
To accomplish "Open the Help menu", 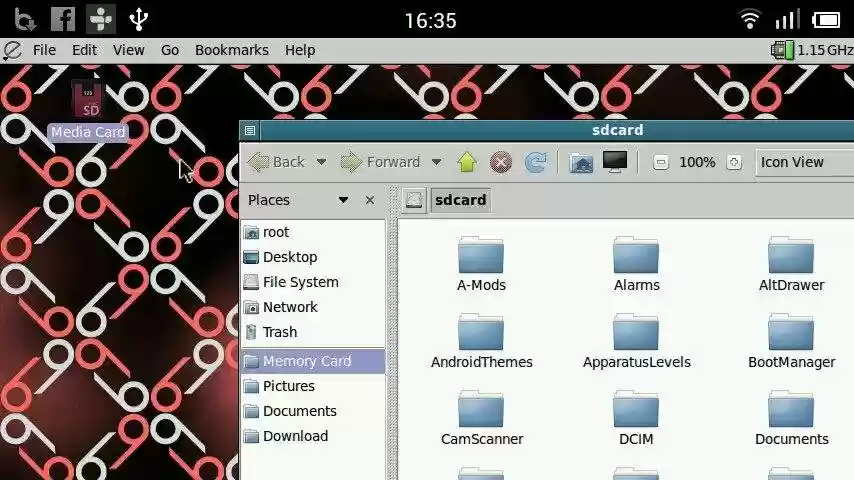I will [x=300, y=50].
